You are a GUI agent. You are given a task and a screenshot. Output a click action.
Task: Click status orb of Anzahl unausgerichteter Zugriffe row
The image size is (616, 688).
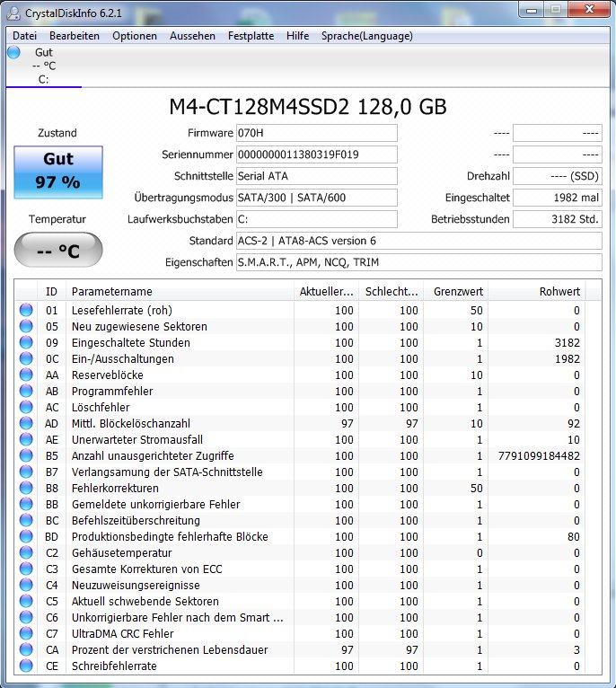[26, 455]
